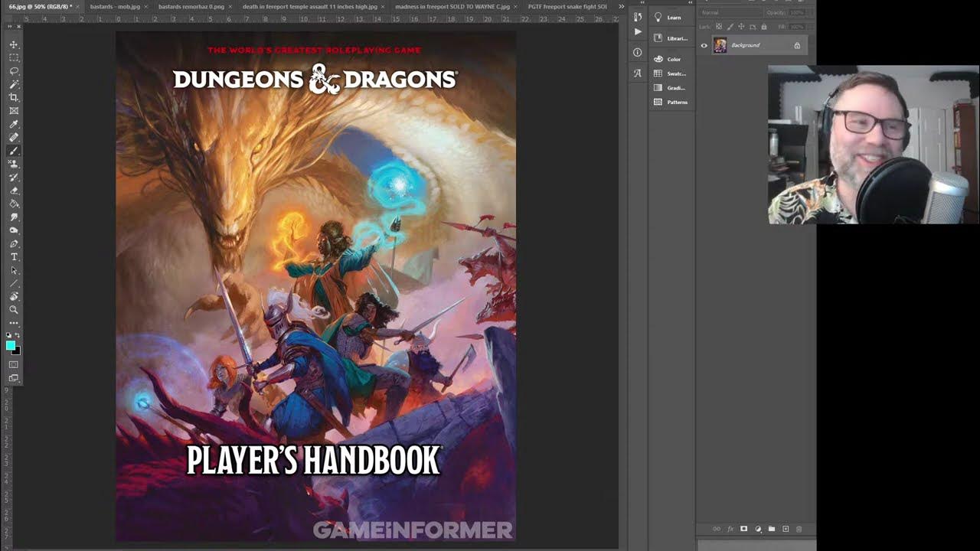Toggle lock all for layer
The image size is (980, 551).
coord(763,27)
